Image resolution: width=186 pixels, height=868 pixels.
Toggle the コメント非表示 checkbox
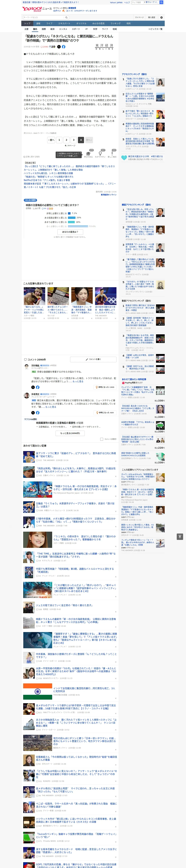pos(102,439)
